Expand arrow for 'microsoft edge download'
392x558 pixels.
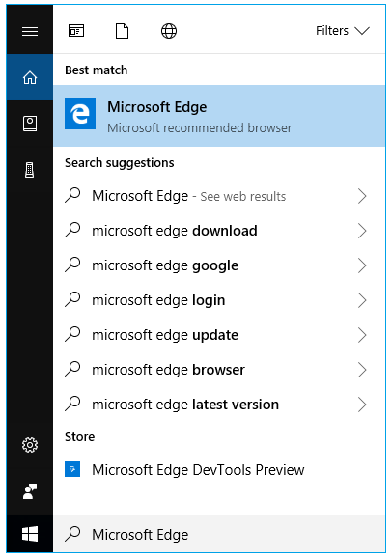click(362, 231)
